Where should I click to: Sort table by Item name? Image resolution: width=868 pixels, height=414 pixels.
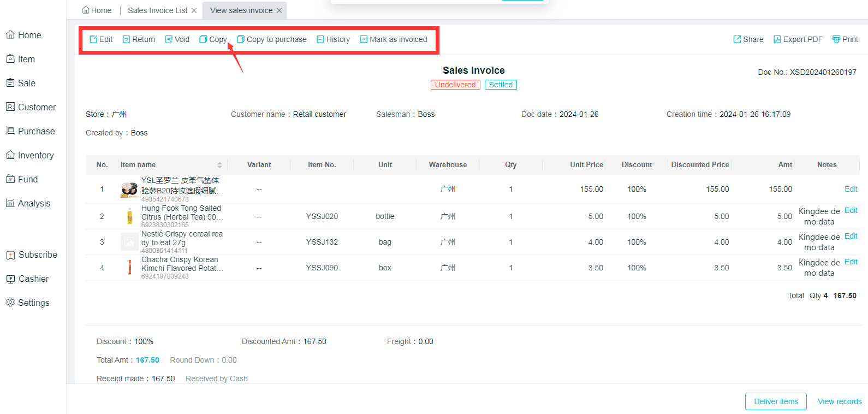point(219,165)
